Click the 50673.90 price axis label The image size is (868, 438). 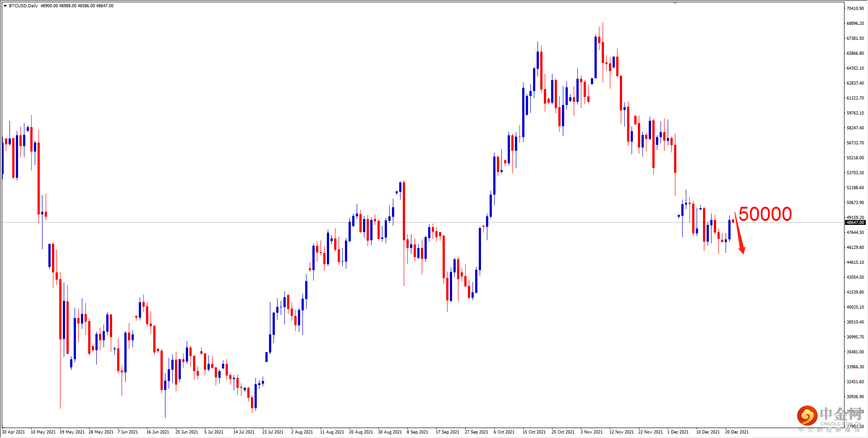pos(855,203)
